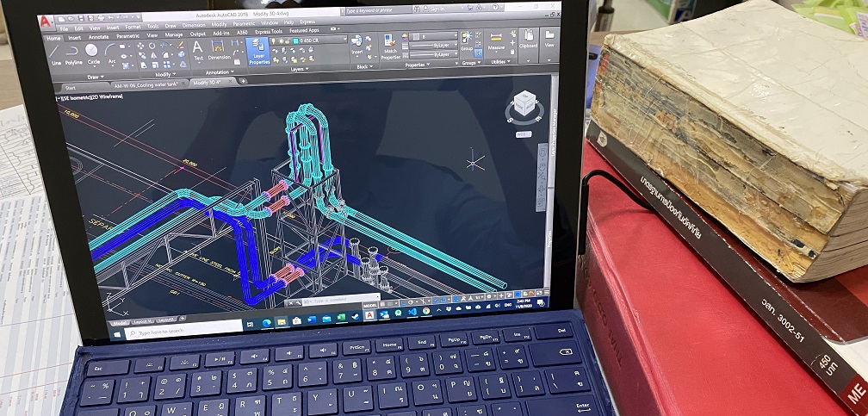
Task: Open the Measure tool
Action: pos(496,41)
